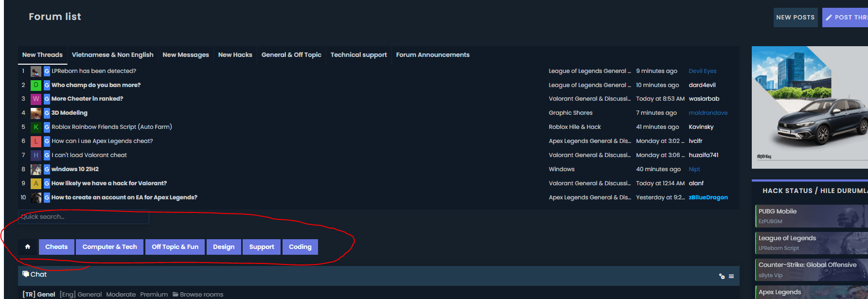Select the General & Off Topic tab
Viewport: 868px width, 299px height.
point(291,55)
